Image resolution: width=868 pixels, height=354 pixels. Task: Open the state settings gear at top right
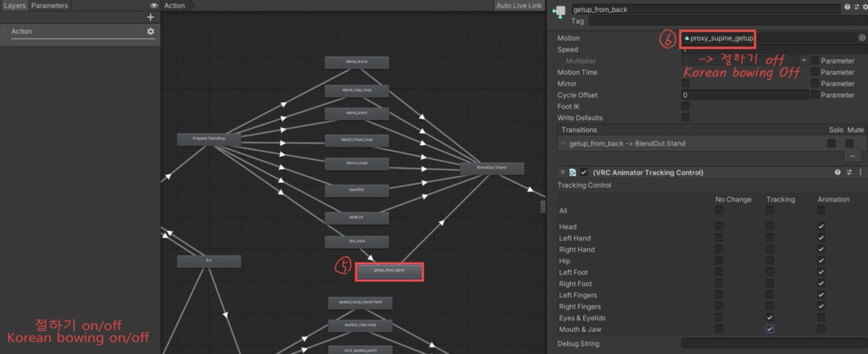(x=864, y=8)
